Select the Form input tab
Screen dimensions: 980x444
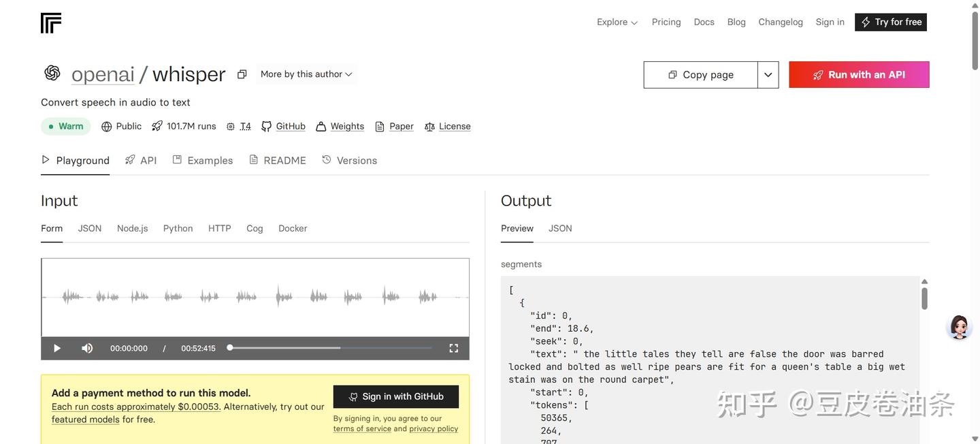52,228
